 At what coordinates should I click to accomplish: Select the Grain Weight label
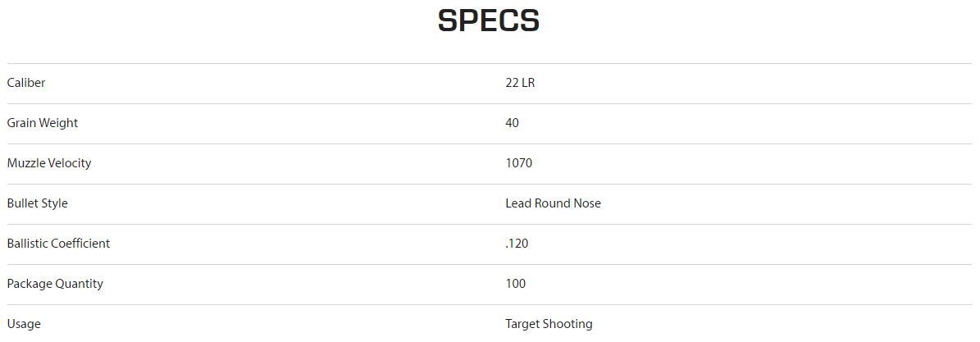43,123
